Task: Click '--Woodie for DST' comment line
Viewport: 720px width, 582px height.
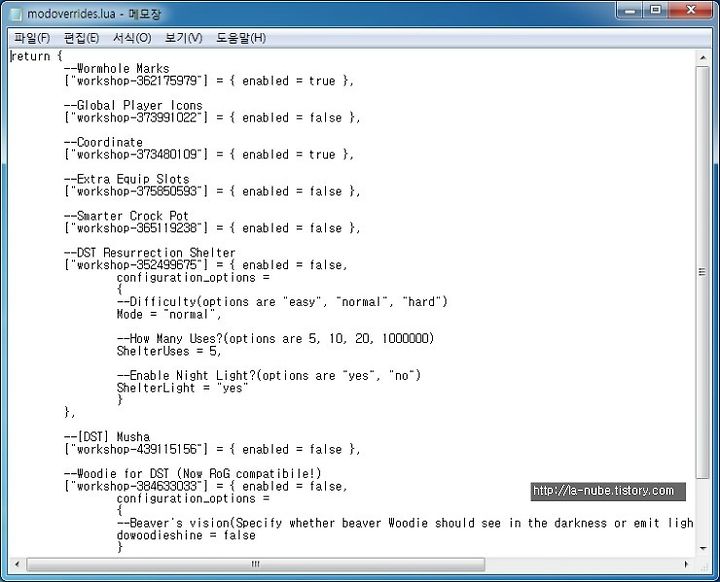Action: [x=192, y=474]
